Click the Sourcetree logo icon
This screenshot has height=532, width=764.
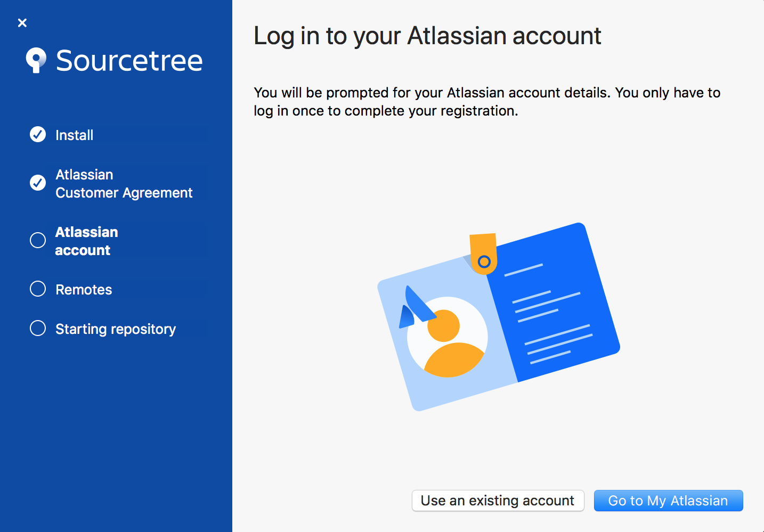(36, 60)
